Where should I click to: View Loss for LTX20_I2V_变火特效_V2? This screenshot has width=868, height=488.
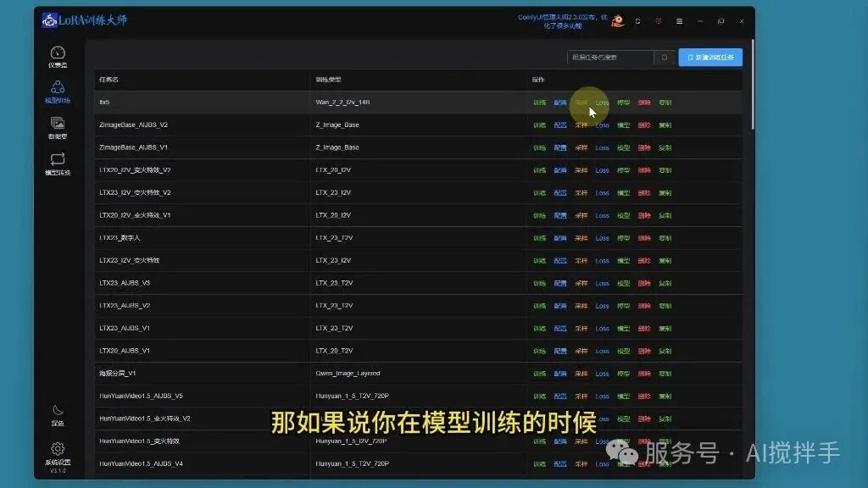pos(603,170)
